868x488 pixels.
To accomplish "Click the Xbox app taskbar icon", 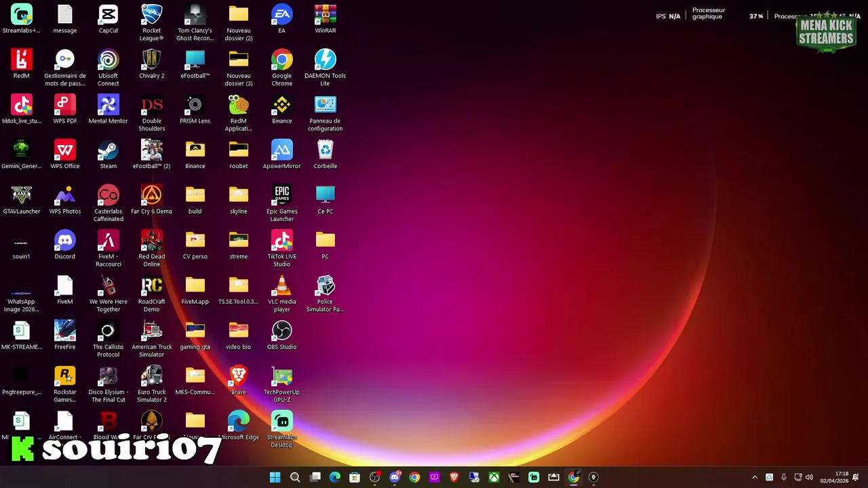I will [494, 477].
